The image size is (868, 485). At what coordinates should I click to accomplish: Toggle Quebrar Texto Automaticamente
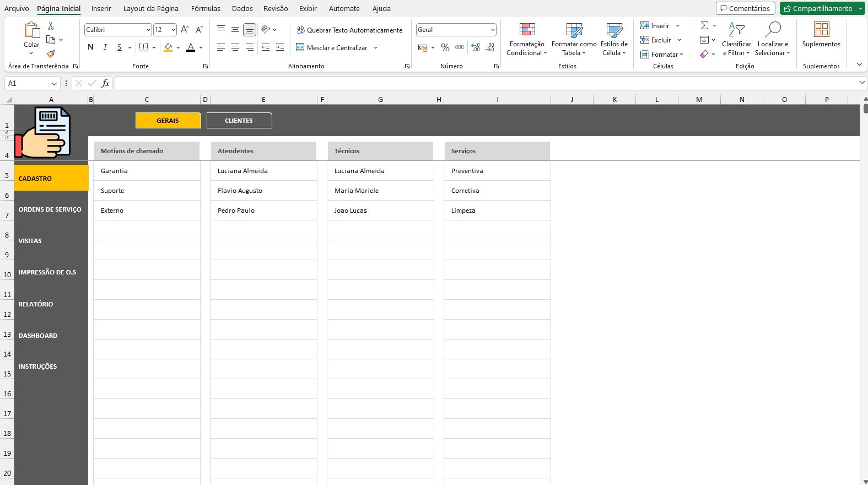coord(349,30)
